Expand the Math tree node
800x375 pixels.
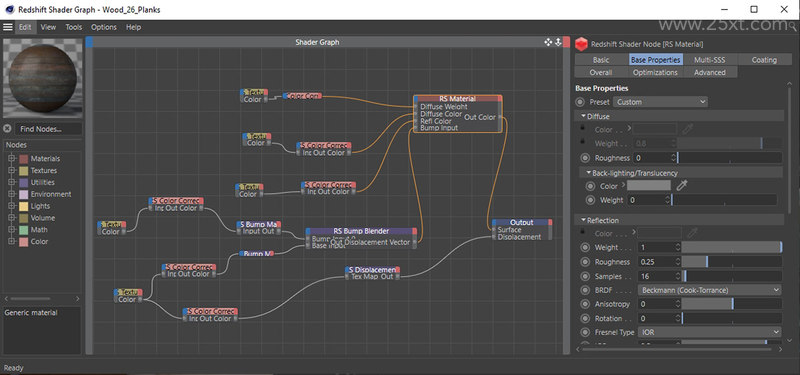tap(11, 230)
